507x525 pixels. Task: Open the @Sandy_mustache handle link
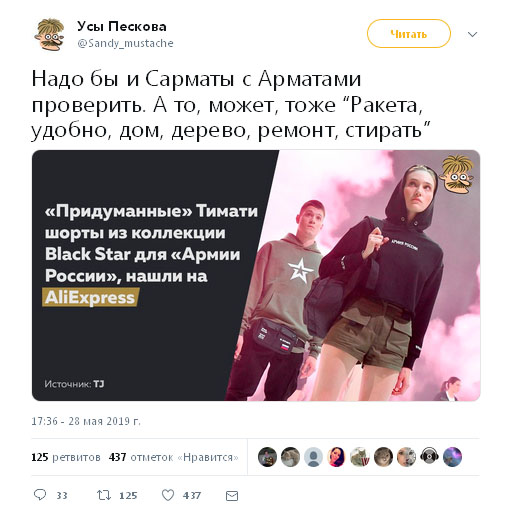click(125, 43)
